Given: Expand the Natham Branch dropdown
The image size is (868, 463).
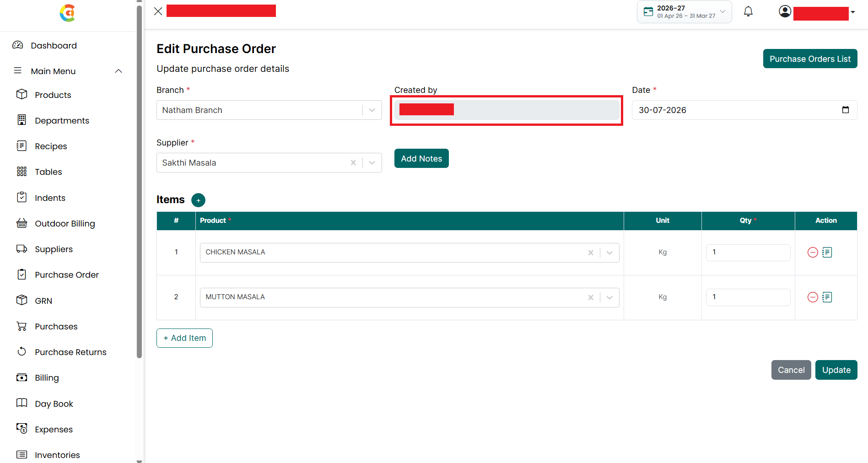Looking at the screenshot, I should coord(372,110).
